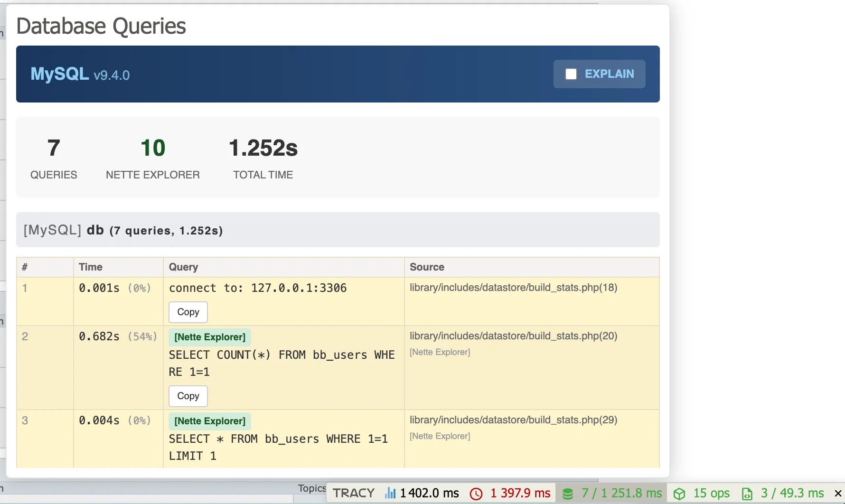Open the green database icon panel
Viewport: 845px width, 504px height.
coord(568,494)
